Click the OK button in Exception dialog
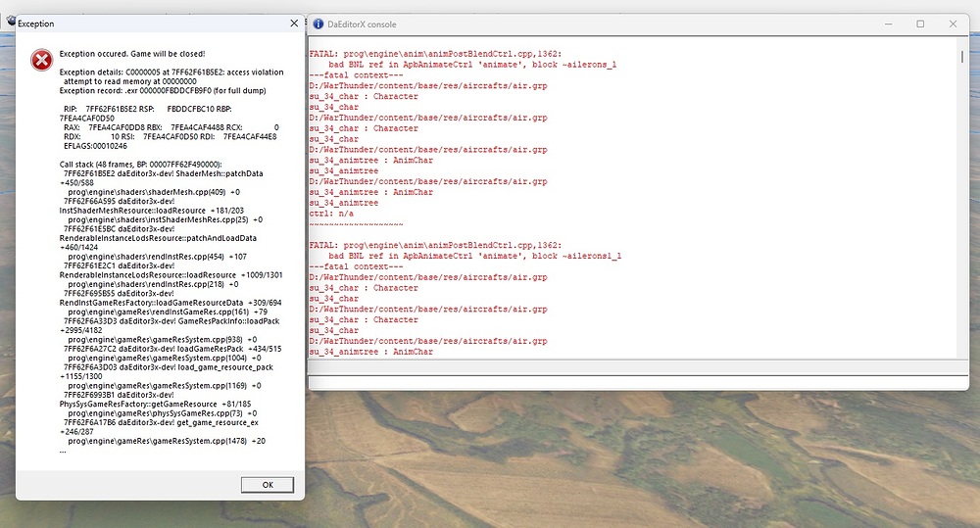980x528 pixels. click(268, 485)
